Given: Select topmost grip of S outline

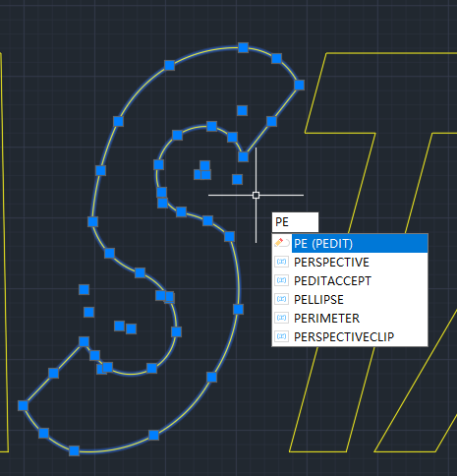Looking at the screenshot, I should pyautogui.click(x=243, y=47).
